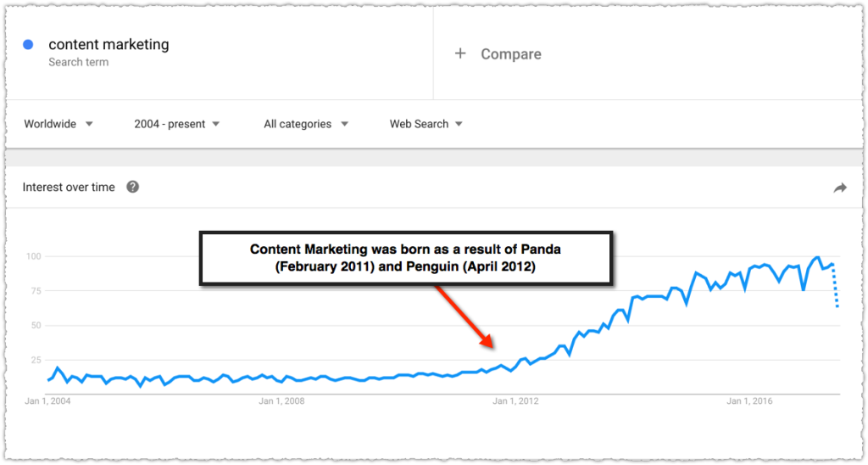
Task: Select the Jan 1, 2016 axis label
Action: click(x=749, y=401)
